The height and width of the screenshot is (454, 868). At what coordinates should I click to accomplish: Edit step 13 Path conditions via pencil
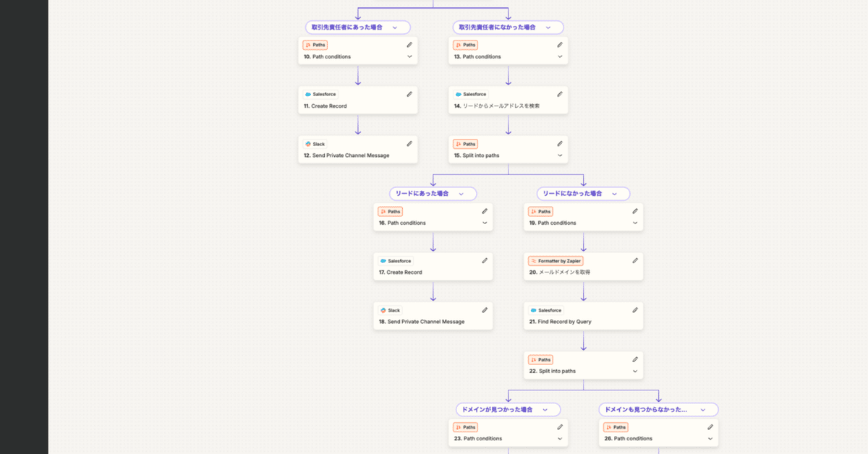click(x=560, y=45)
